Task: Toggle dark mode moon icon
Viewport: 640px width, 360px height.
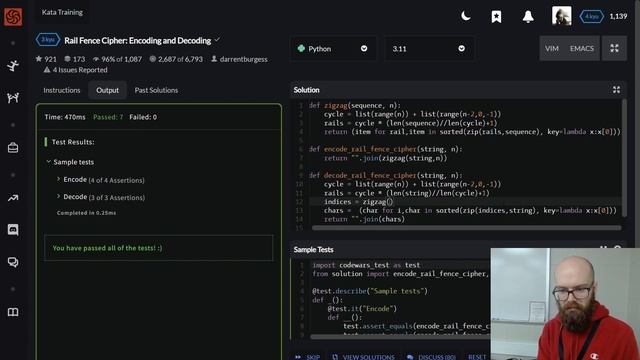Action: [466, 16]
